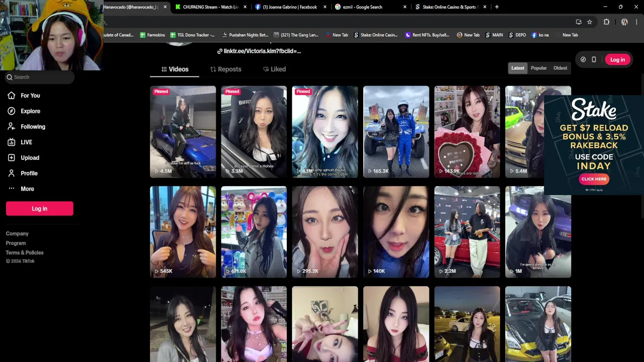The width and height of the screenshot is (644, 362).
Task: Open the video with 295.2K views
Action: [325, 232]
